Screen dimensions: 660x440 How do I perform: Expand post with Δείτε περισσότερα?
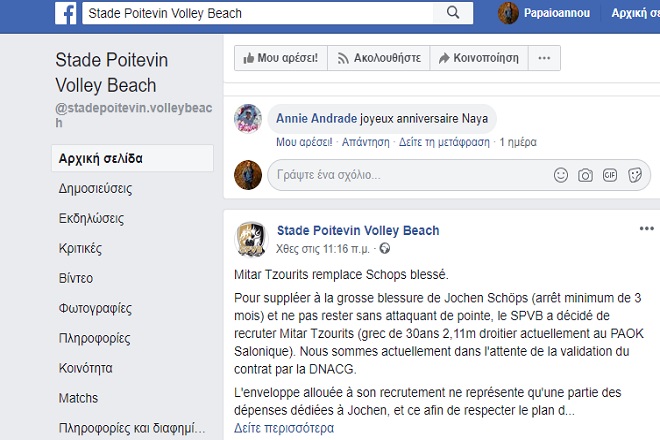tap(284, 428)
